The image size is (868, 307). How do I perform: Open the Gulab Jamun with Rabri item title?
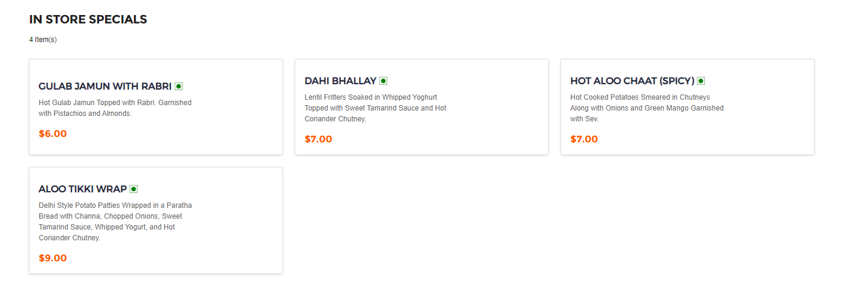point(105,87)
